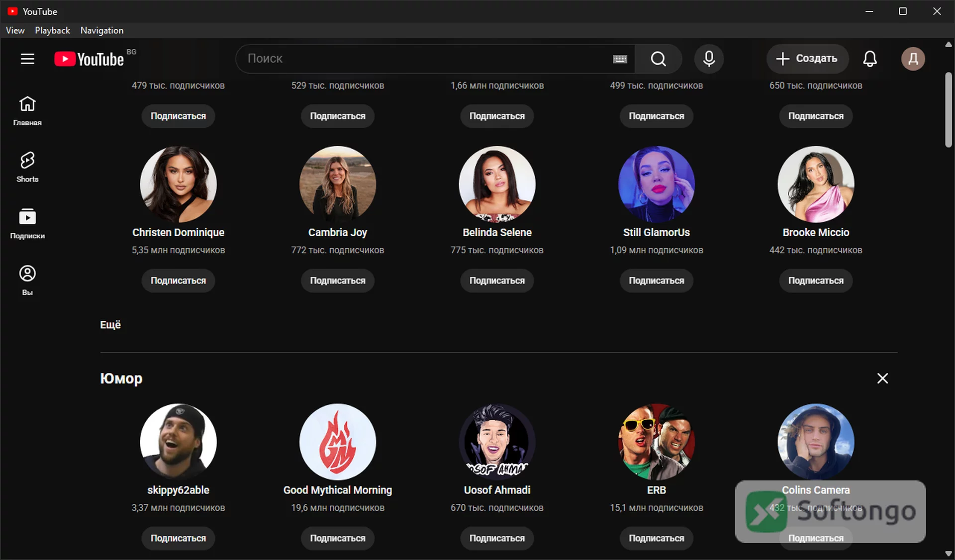955x560 pixels.
Task: Subscribe to channel with 479 тыс. подписчиков
Action: [x=178, y=116]
